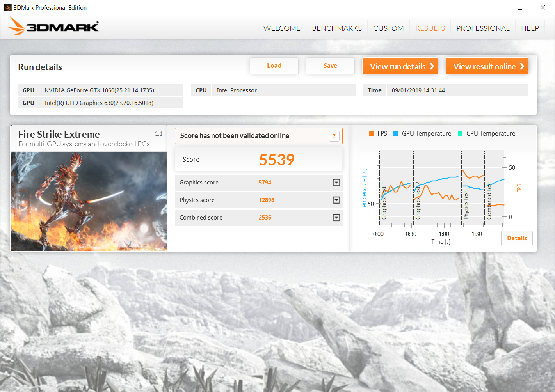Click the FPS vertical axis label

pos(519,188)
